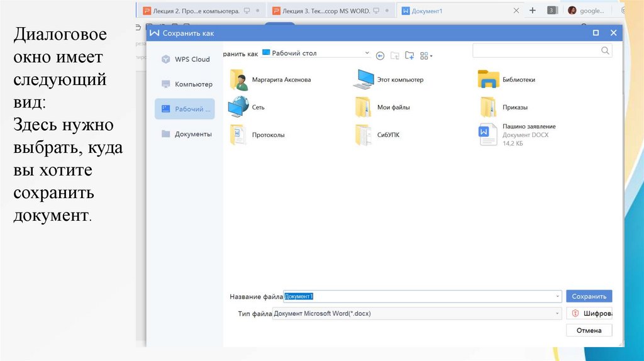Open Этот компьютер icon

tap(389, 80)
